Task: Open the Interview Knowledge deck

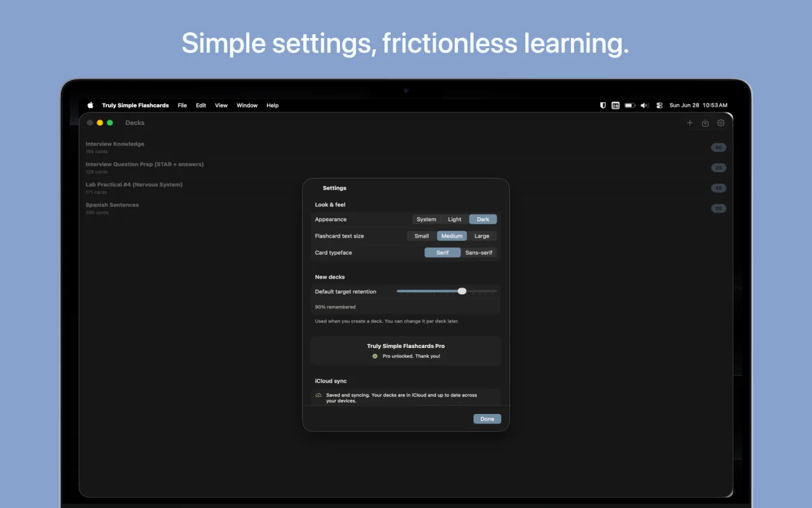Action: (406, 147)
